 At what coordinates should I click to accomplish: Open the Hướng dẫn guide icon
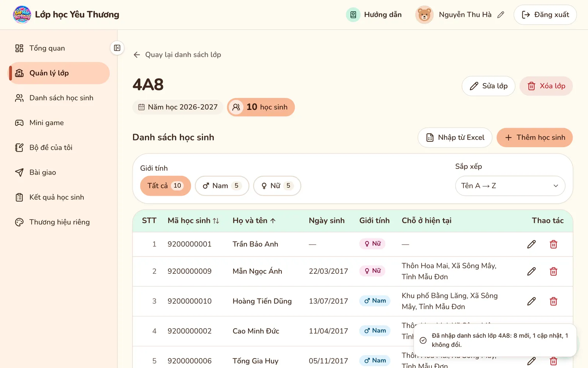pyautogui.click(x=353, y=15)
